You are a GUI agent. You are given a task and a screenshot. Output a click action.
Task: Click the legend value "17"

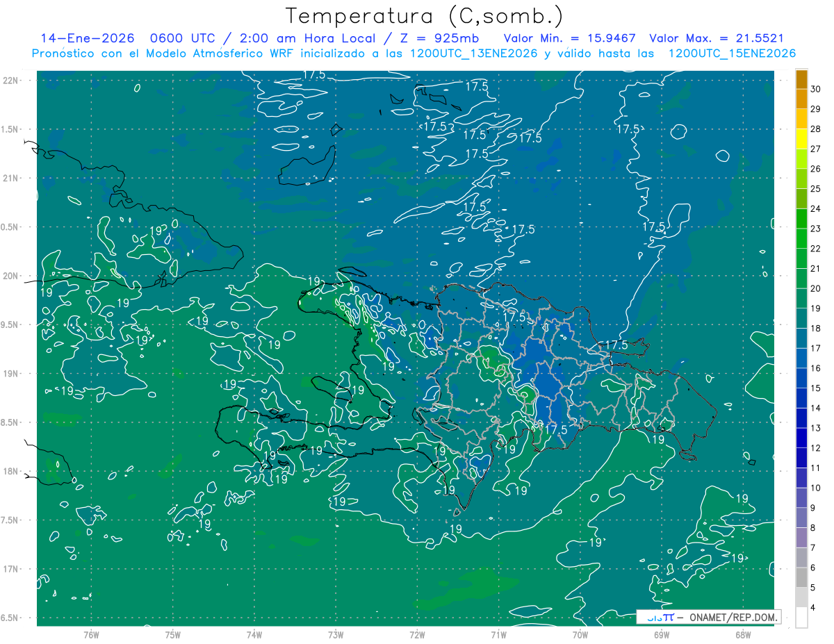pos(816,348)
